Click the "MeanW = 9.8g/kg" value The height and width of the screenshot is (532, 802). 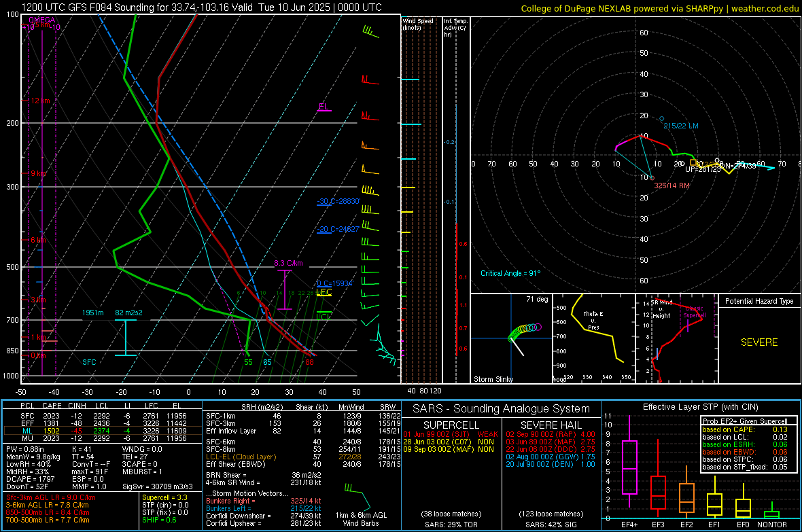pyautogui.click(x=33, y=457)
